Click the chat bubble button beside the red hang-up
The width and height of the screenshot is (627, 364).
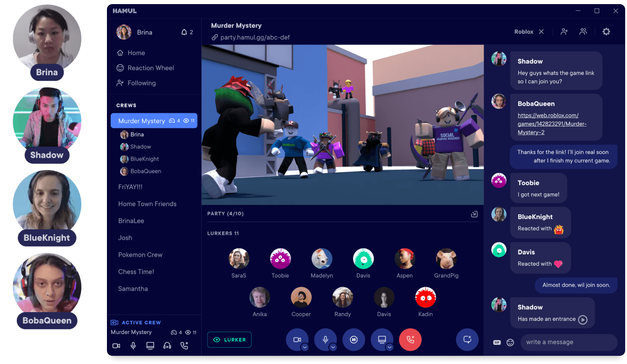pyautogui.click(x=467, y=340)
